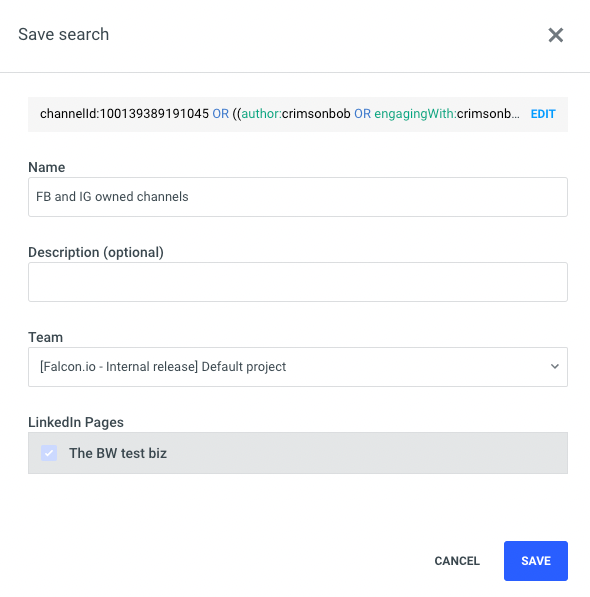Click the Name field label

coord(46,167)
